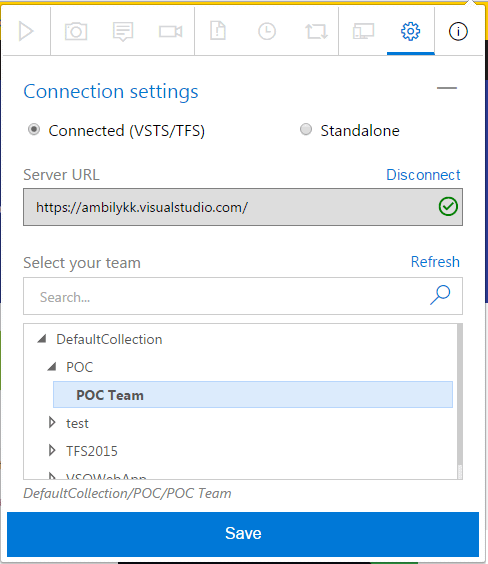Open the info circle tab
488x564 pixels.
click(x=458, y=32)
